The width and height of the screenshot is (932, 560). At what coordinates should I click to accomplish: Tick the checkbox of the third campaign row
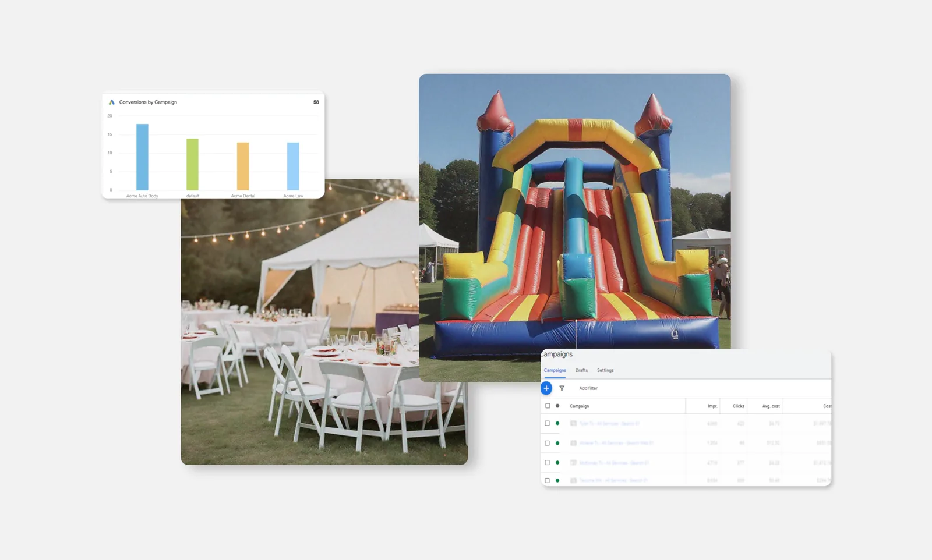(547, 463)
